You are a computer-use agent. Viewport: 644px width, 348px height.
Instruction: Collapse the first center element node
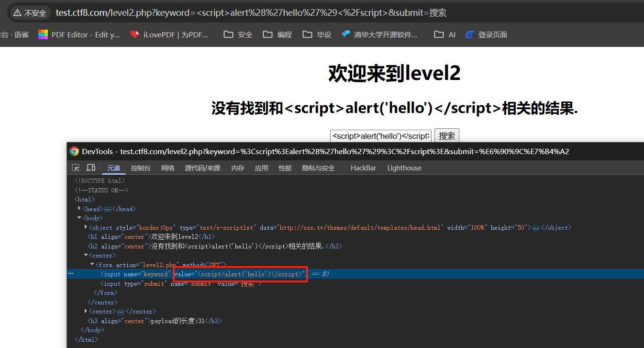coord(86,256)
